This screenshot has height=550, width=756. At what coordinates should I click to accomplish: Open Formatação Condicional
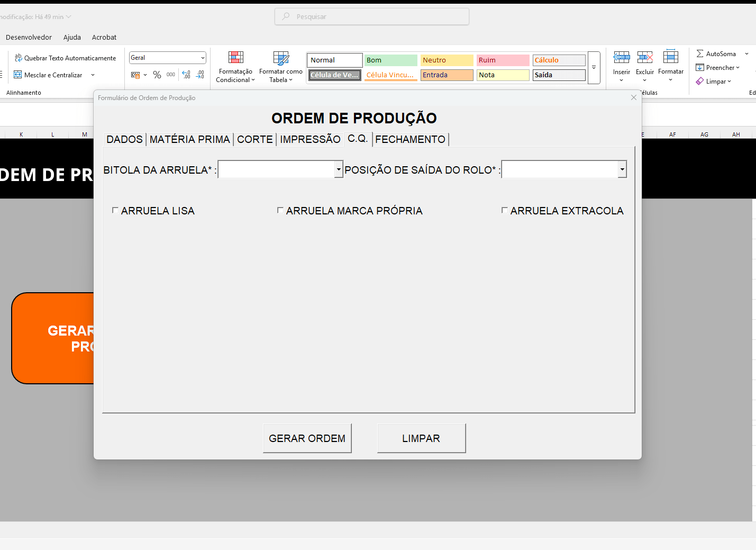[235, 67]
